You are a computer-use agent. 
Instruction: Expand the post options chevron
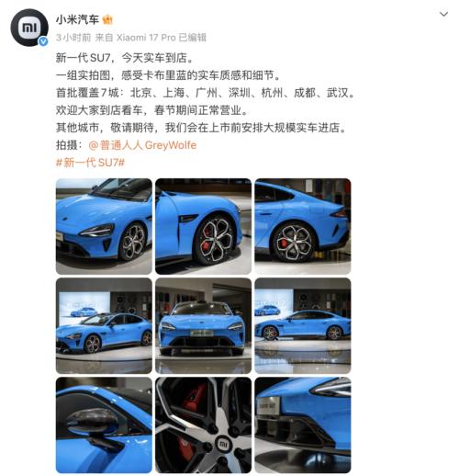coord(443,14)
